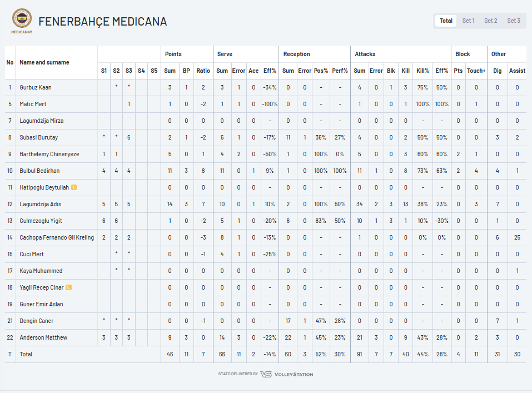The height and width of the screenshot is (393, 532).
Task: Click the Touch+ block column header
Action: pyautogui.click(x=476, y=71)
